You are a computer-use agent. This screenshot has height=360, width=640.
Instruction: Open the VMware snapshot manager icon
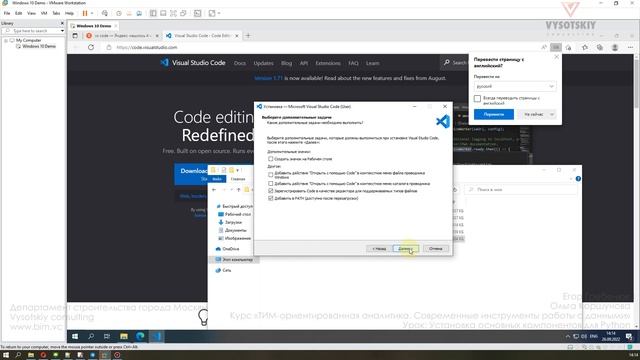139,13
